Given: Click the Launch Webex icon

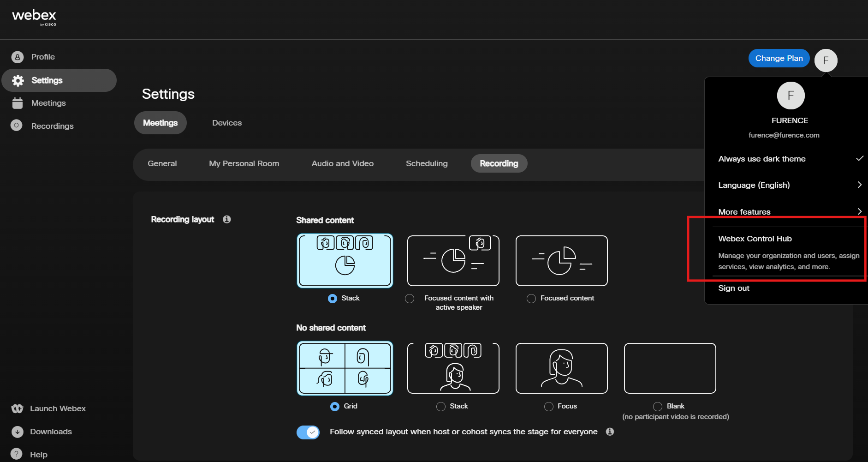Looking at the screenshot, I should (x=17, y=408).
